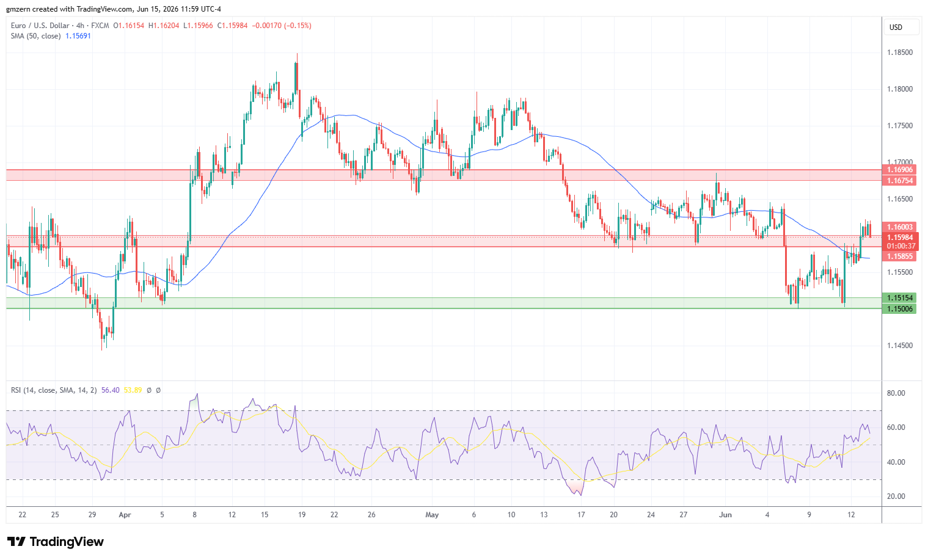Click the 1.14500 price axis level

coord(900,346)
